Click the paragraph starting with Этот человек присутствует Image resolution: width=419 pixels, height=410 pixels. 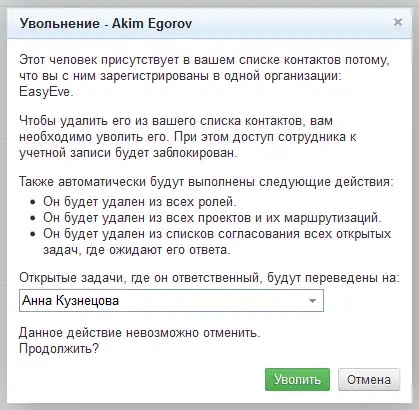tap(204, 76)
